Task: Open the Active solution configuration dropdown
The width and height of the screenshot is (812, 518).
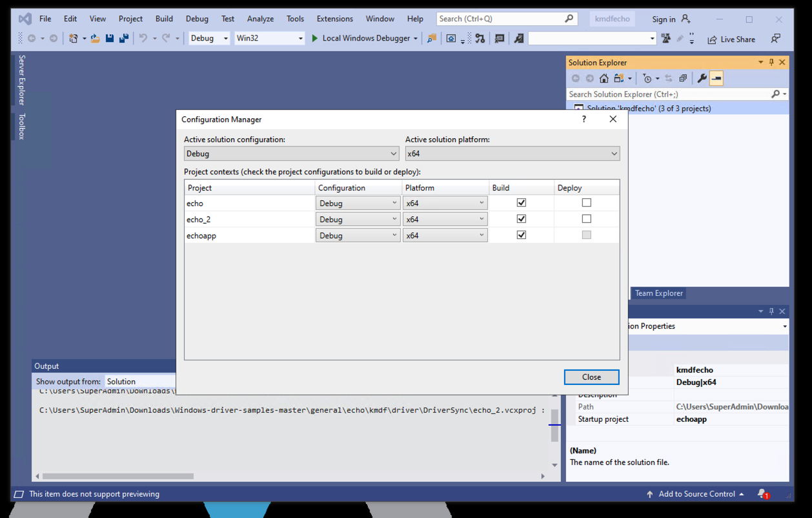Action: [x=291, y=154]
